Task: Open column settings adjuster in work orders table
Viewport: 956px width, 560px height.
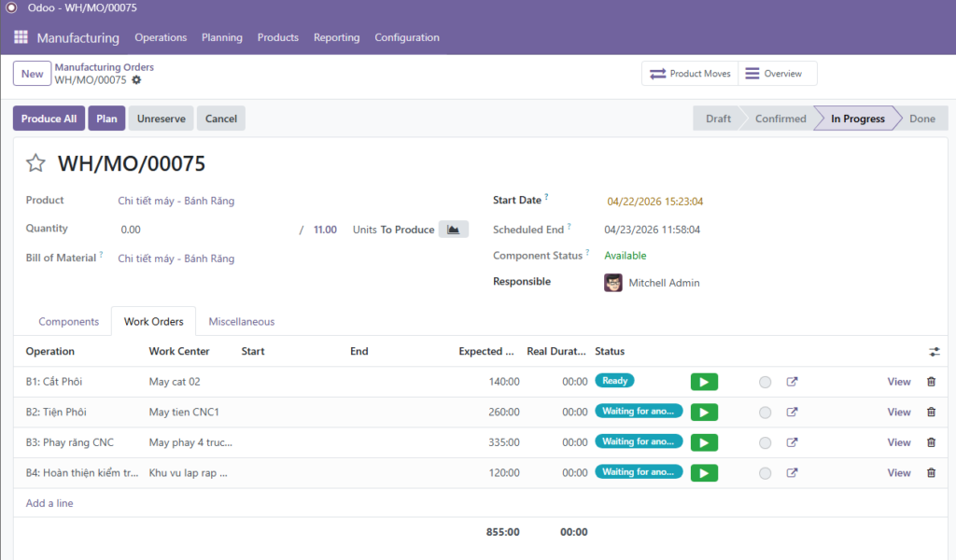Action: (935, 352)
